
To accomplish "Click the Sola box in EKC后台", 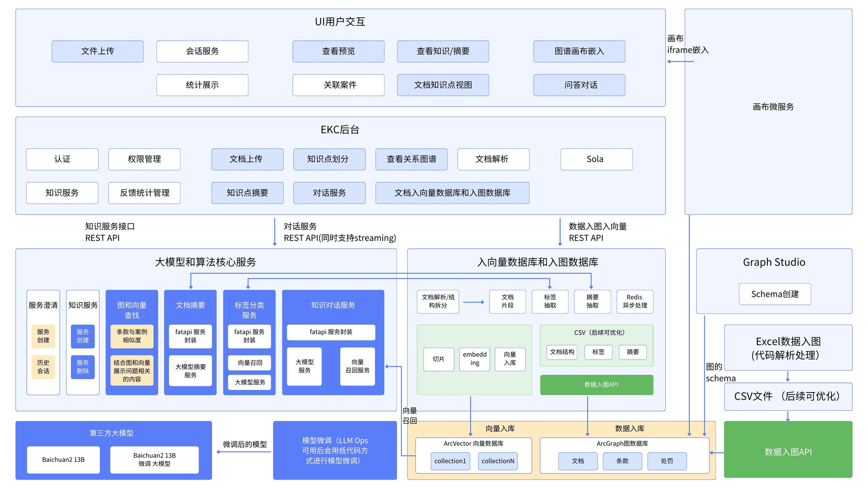I will pos(596,159).
